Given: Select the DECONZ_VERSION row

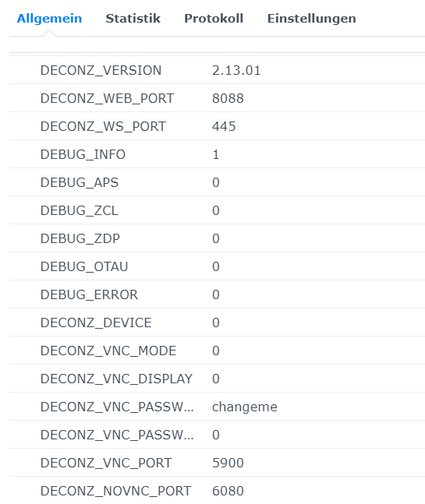Looking at the screenshot, I should click(217, 70).
